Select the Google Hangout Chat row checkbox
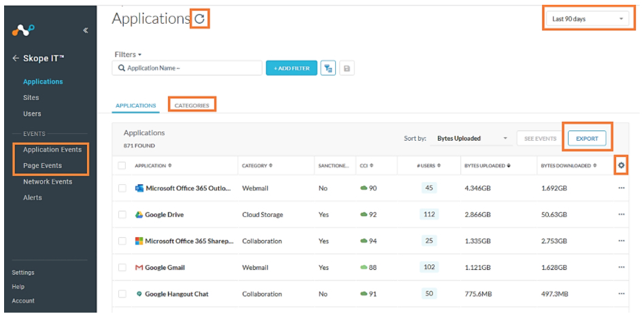This screenshot has width=644, height=314. (122, 294)
